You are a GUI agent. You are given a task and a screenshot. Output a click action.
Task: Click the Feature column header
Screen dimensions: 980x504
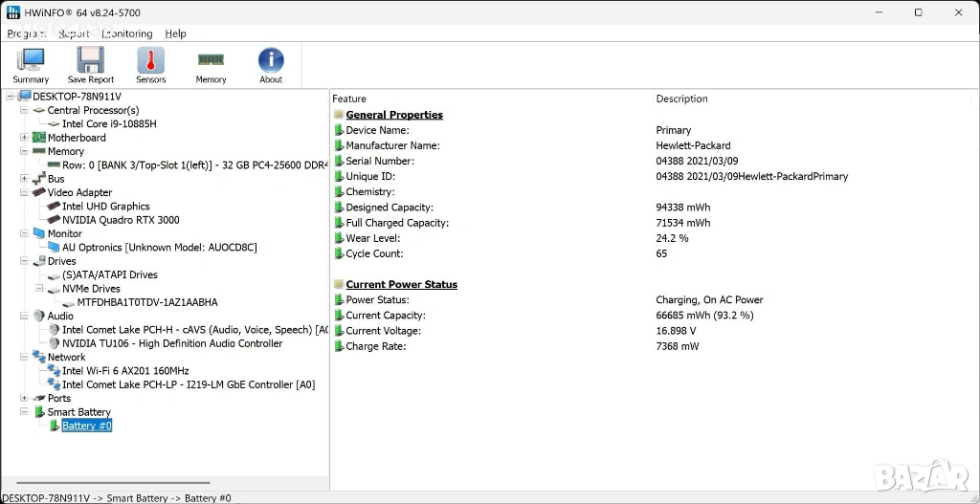click(349, 99)
